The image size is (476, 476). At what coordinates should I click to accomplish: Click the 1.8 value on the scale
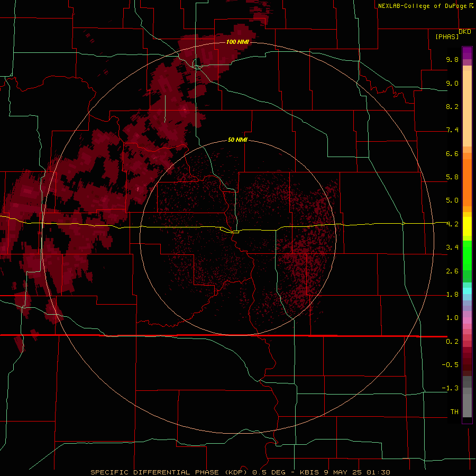coord(452,294)
